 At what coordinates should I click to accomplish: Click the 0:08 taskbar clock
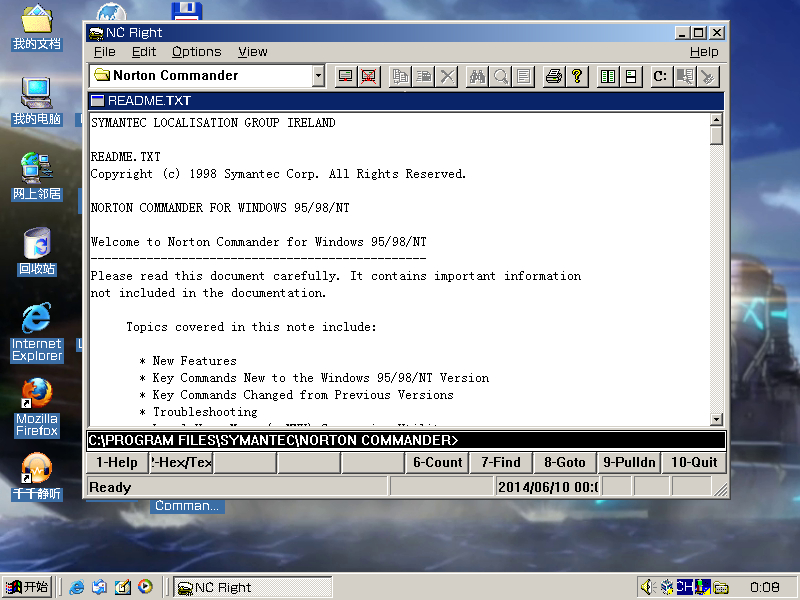click(x=764, y=587)
